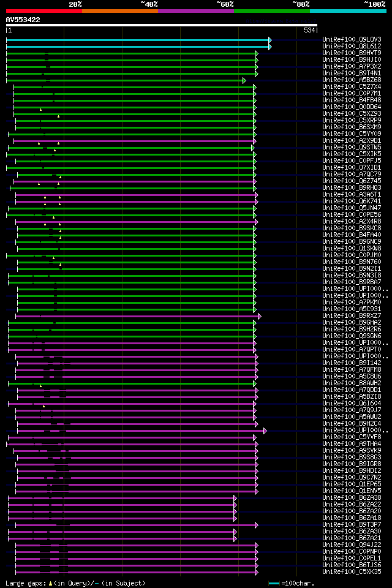The image size is (392, 588).
Task: Open hit UniRef100_Q9LQV3
Action: point(352,39)
